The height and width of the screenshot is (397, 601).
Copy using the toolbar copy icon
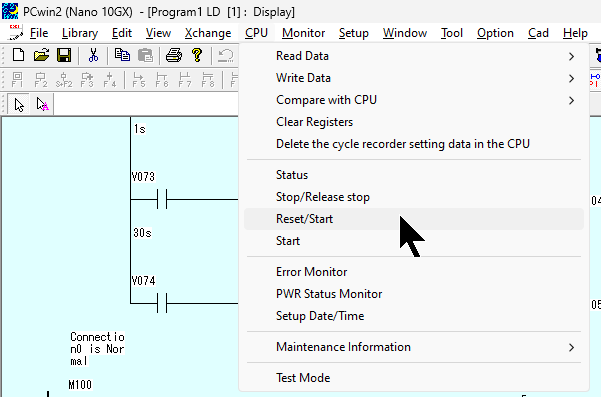tap(122, 55)
